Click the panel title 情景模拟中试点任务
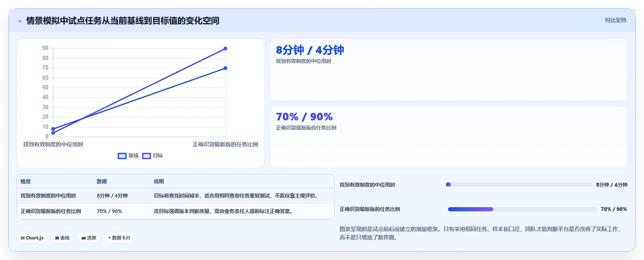The height and width of the screenshot is (260, 644). coord(123,21)
